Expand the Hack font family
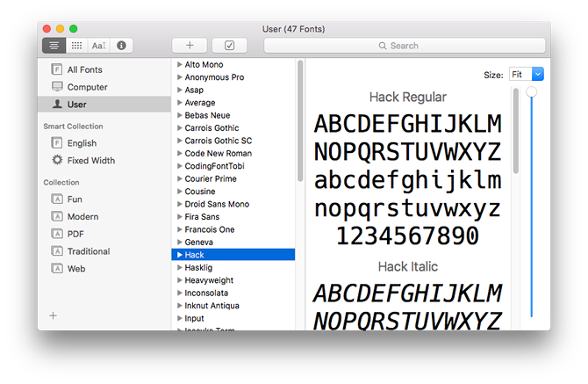Image resolution: width=588 pixels, height=384 pixels. click(x=179, y=255)
